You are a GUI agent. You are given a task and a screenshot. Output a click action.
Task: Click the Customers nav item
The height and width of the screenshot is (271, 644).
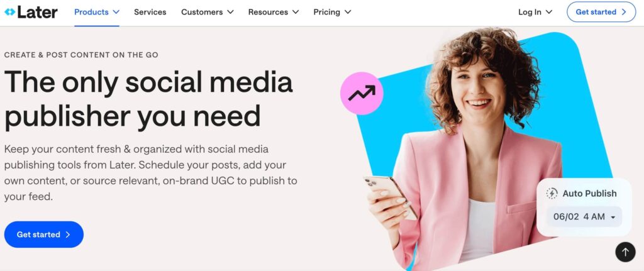click(208, 12)
